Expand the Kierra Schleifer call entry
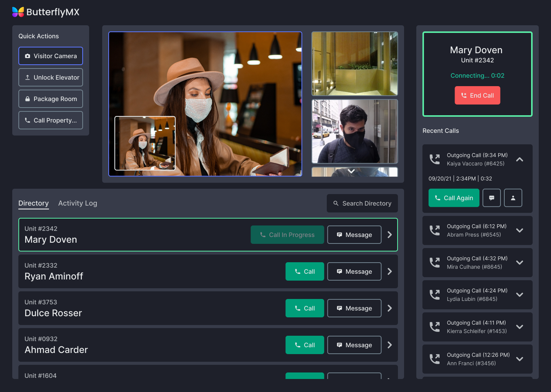The image size is (551, 392). (519, 327)
